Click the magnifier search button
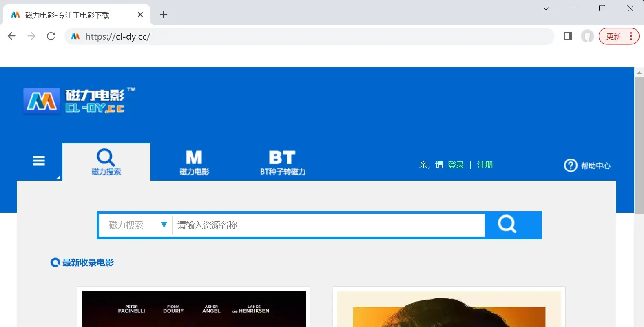 click(513, 225)
